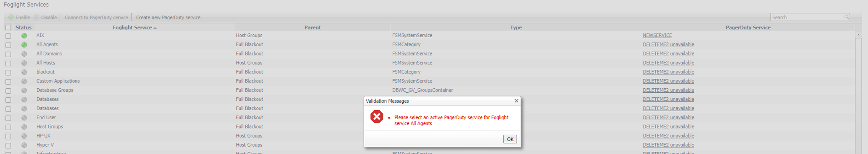Tick the checkbox for AIX row
Image resolution: width=868 pixels, height=154 pixels.
click(x=8, y=36)
